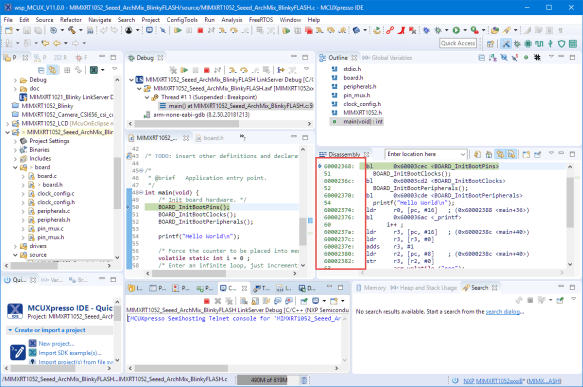
Task: Click the source editor vertical scrollbar
Action: pyautogui.click(x=303, y=207)
